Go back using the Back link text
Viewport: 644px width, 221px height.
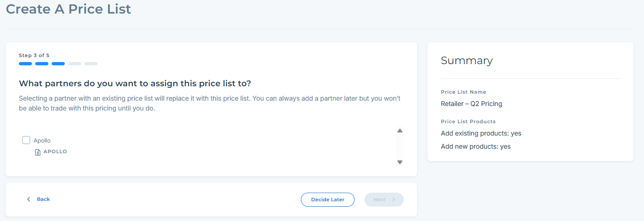tap(43, 199)
